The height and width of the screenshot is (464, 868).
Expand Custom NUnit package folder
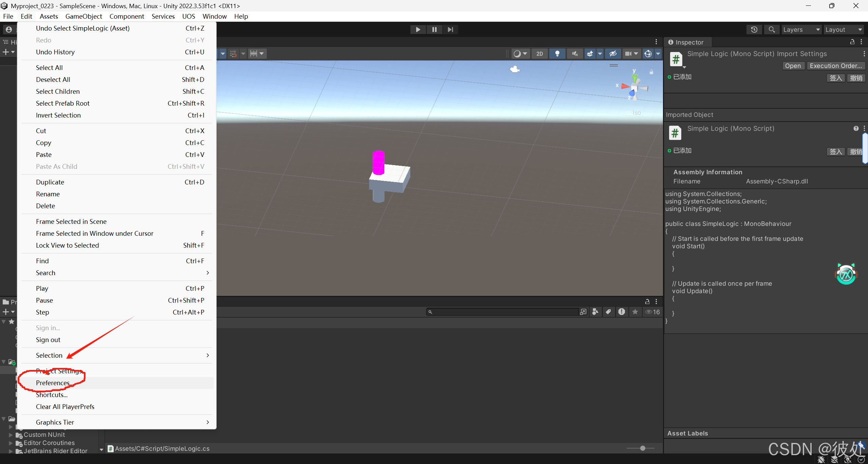11,435
